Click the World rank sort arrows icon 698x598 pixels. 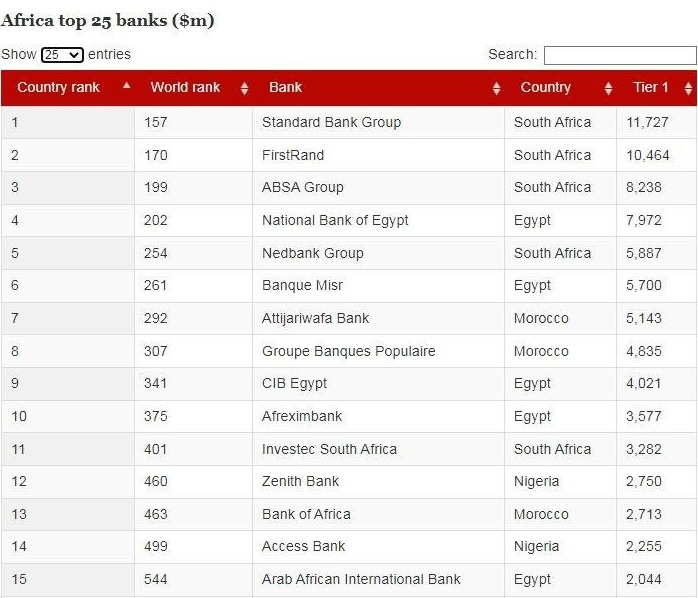point(244,88)
